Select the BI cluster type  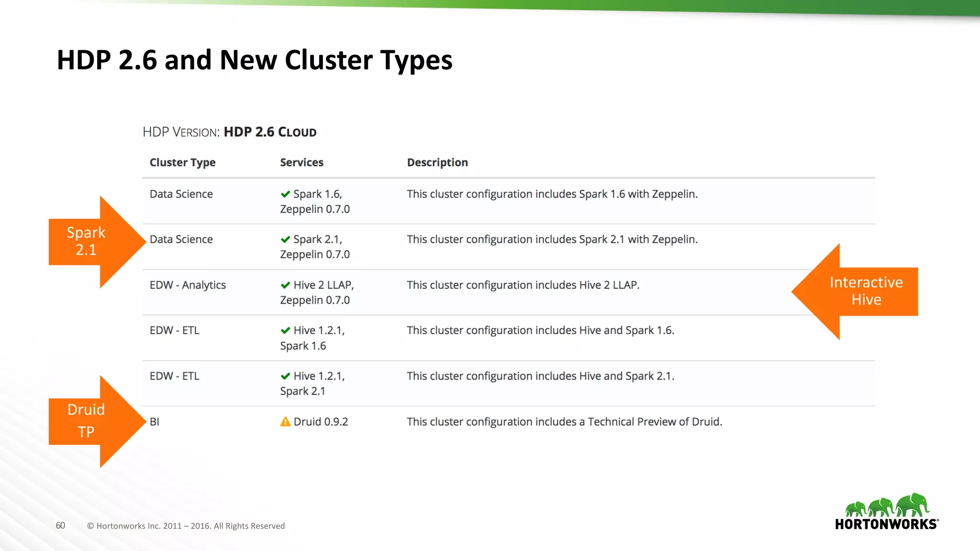click(154, 422)
